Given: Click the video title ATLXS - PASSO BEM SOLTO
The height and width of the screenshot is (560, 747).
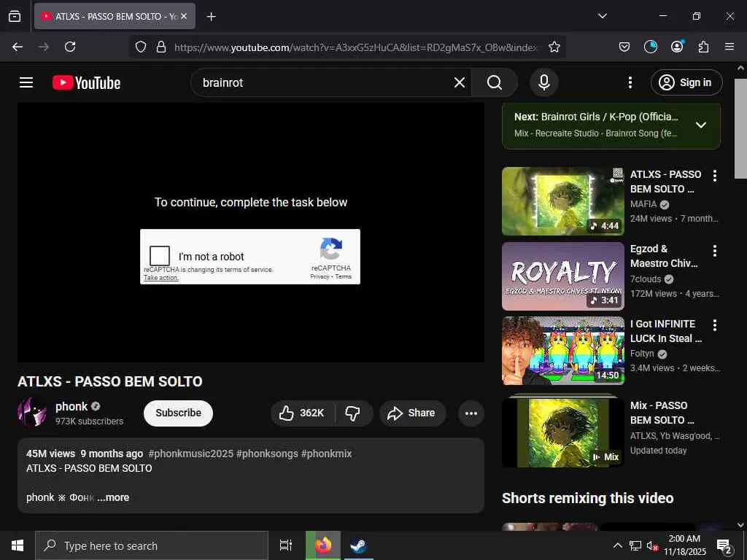Looking at the screenshot, I should (110, 381).
